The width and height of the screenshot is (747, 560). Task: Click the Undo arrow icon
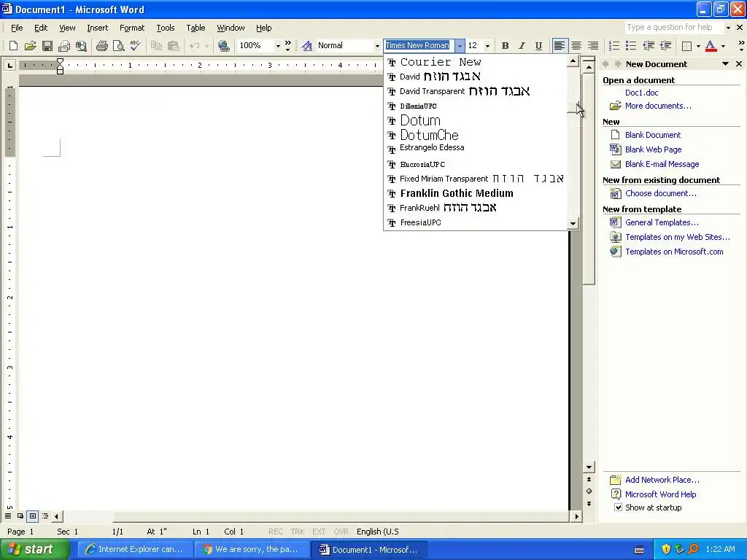point(194,46)
